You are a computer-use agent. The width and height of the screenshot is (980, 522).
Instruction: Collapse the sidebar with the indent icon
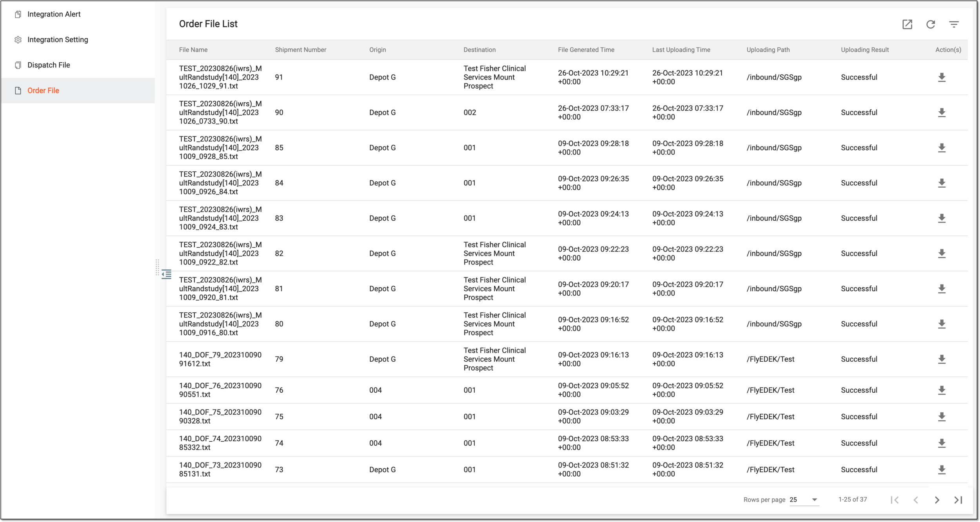click(167, 274)
